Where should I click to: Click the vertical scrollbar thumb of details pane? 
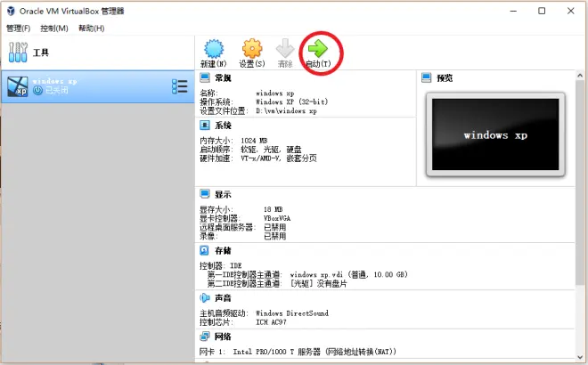coord(580,182)
